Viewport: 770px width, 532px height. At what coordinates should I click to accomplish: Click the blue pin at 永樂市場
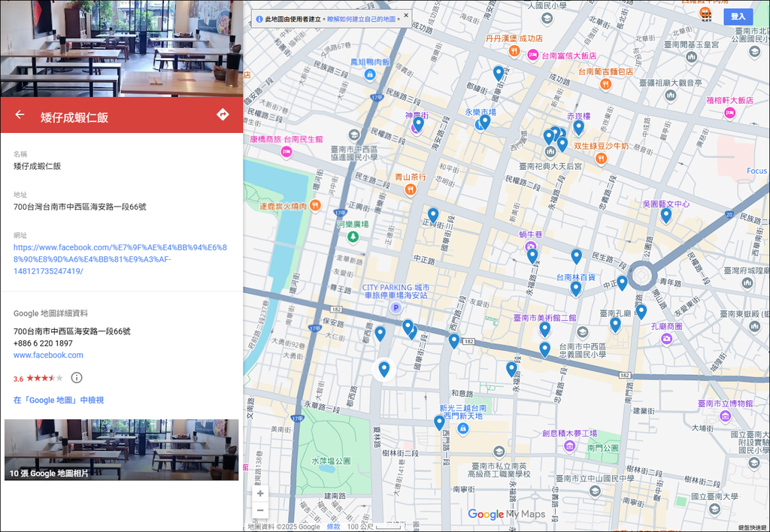pyautogui.click(x=485, y=121)
